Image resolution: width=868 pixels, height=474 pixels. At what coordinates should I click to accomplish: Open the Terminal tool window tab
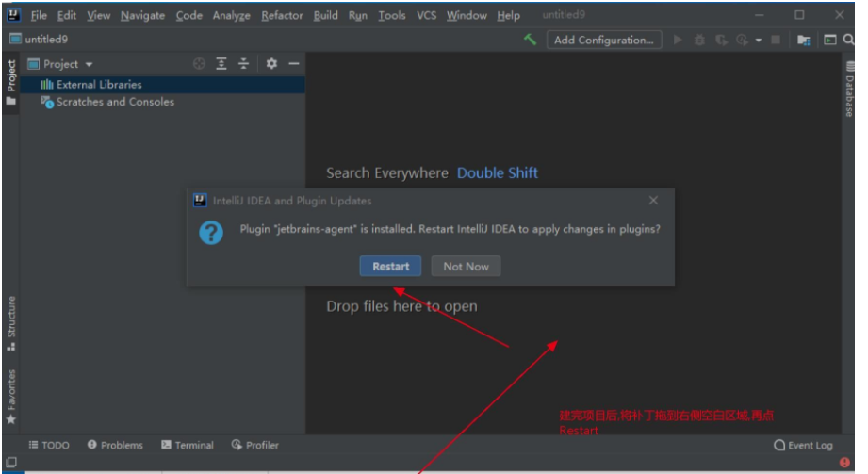tap(188, 445)
